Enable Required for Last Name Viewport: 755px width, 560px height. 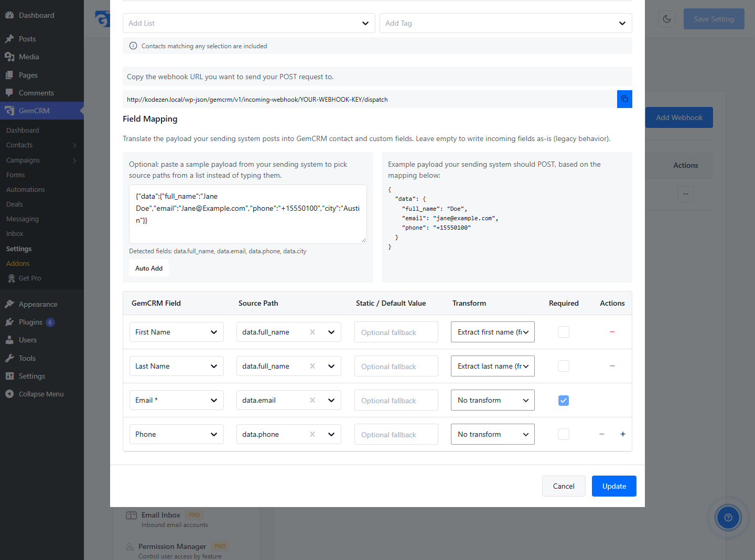[564, 366]
